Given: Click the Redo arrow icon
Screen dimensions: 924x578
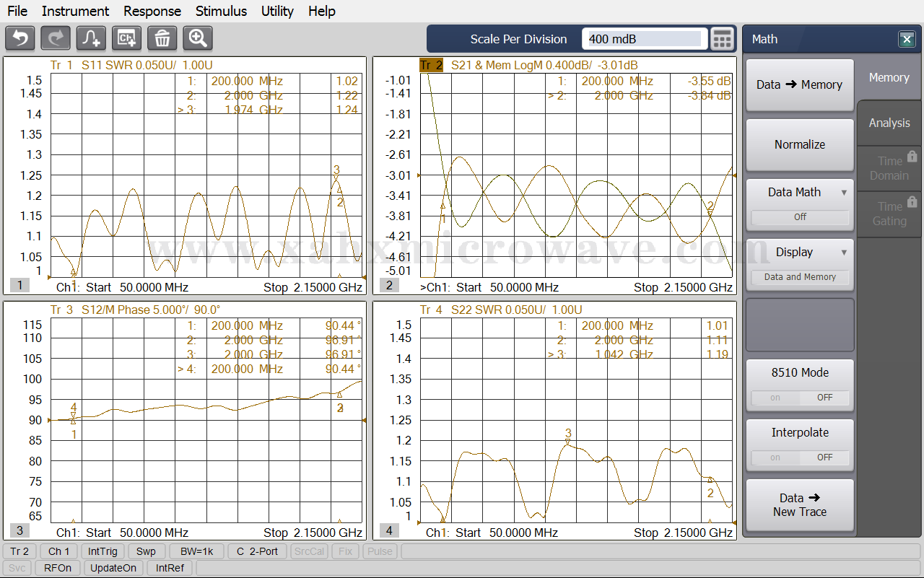Looking at the screenshot, I should tap(56, 38).
